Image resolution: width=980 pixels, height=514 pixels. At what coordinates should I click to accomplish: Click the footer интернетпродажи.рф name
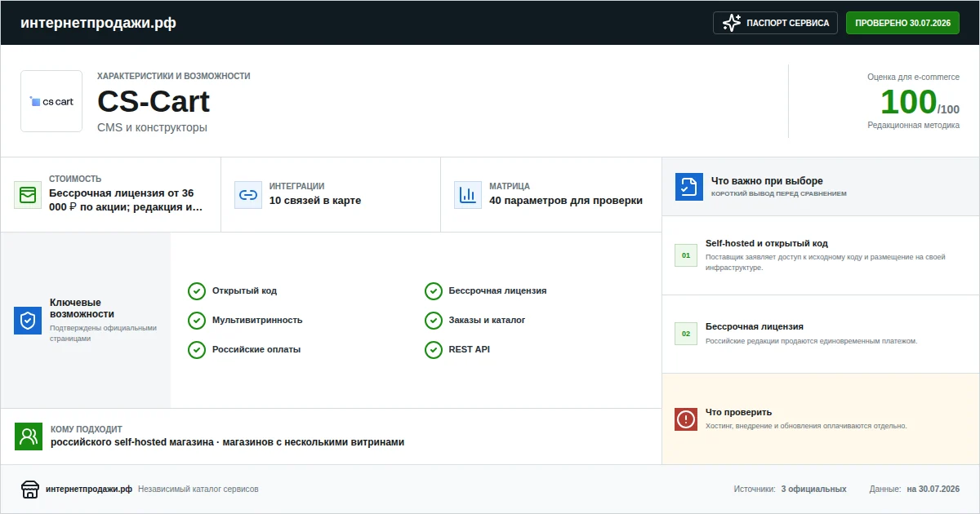[89, 489]
